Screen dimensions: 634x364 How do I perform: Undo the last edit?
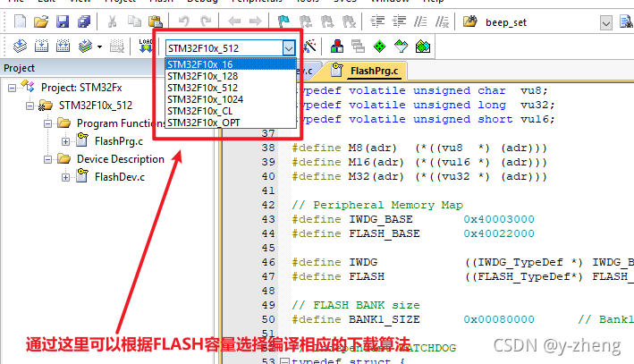pos(184,21)
